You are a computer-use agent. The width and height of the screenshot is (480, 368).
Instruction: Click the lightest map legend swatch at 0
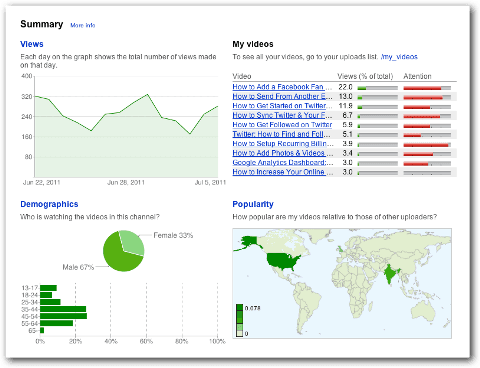[240, 334]
